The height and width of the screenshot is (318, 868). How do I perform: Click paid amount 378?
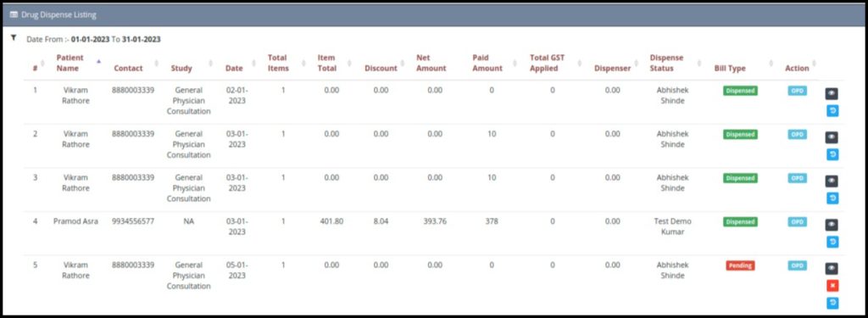pyautogui.click(x=492, y=221)
